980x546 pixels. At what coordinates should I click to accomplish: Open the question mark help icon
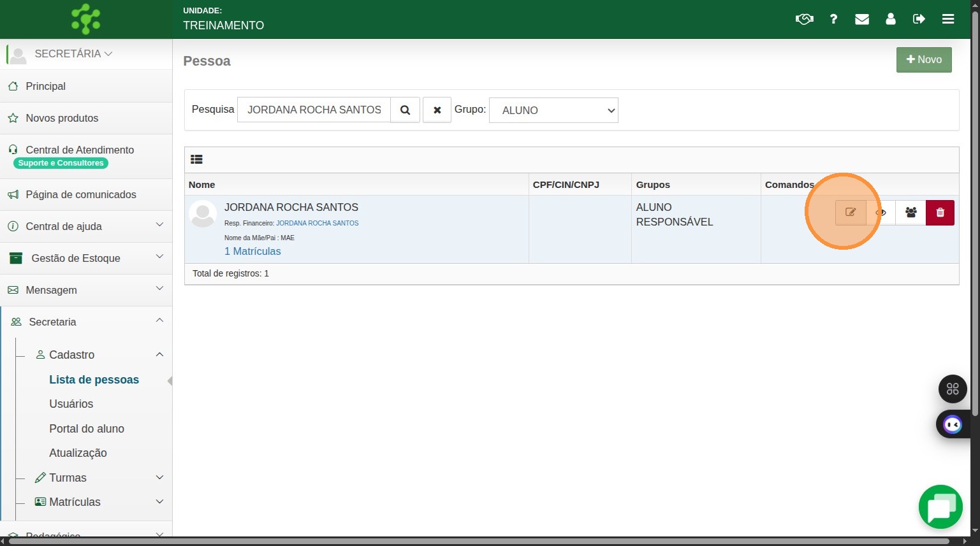coord(833,19)
